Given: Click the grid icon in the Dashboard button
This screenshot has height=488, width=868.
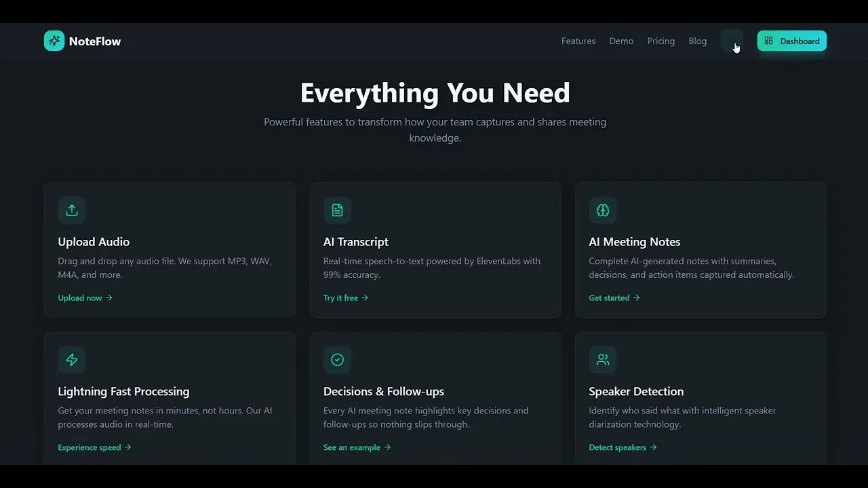Looking at the screenshot, I should tap(768, 41).
